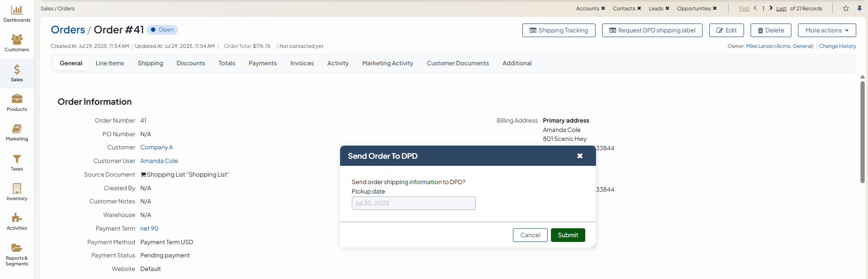Screen dimensions: 868x279
Task: Open the Company A customer link
Action: 156,147
